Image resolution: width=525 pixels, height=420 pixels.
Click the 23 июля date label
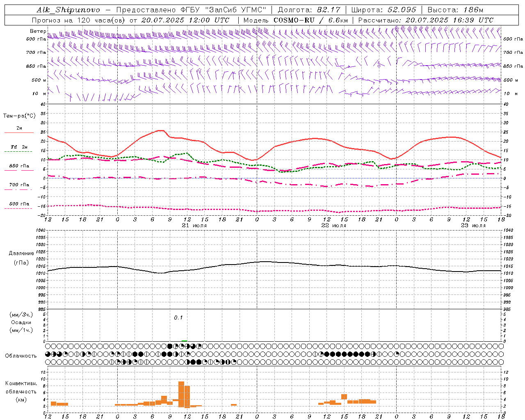pyautogui.click(x=473, y=226)
